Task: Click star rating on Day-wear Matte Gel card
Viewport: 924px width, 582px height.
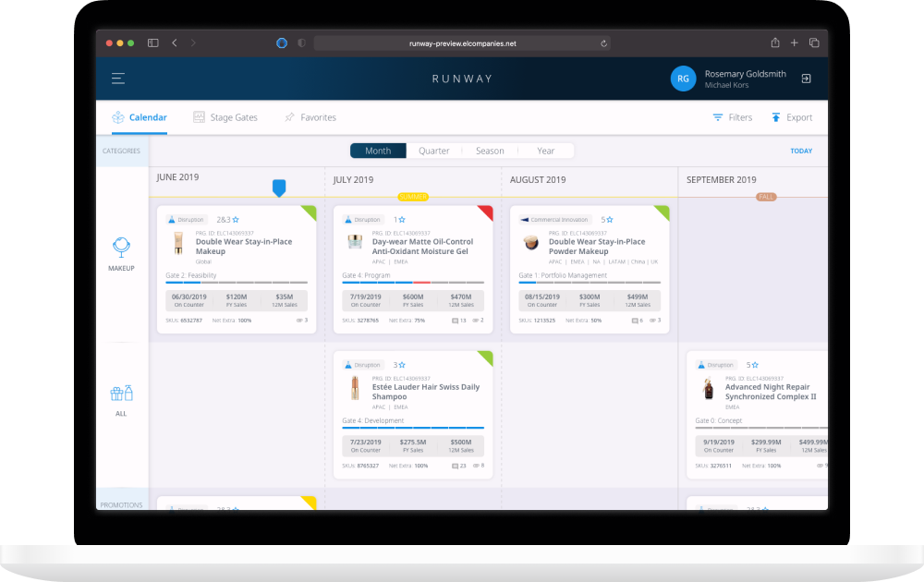Action: (402, 220)
